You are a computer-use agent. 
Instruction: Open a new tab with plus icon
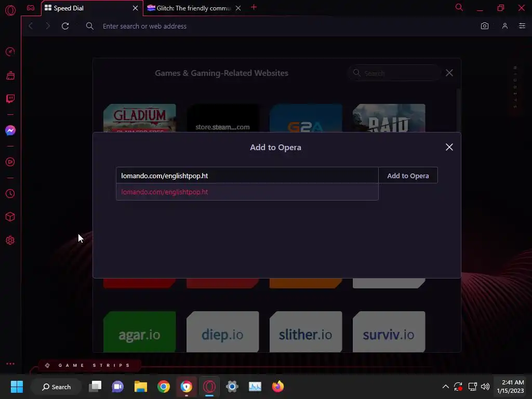point(254,7)
